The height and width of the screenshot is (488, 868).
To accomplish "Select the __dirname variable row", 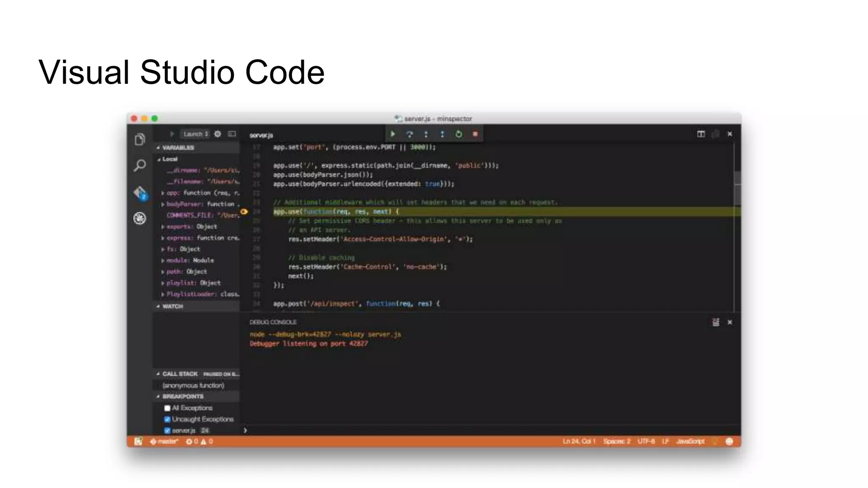I will (196, 170).
